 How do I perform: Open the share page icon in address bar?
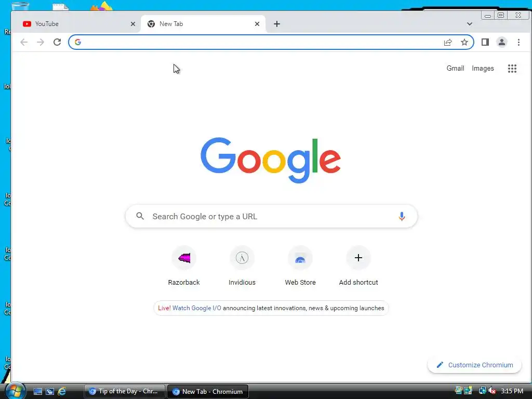pos(448,42)
